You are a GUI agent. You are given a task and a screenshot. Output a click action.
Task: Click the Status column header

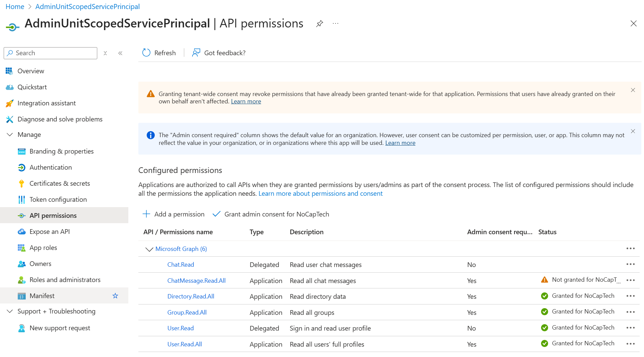coord(547,232)
